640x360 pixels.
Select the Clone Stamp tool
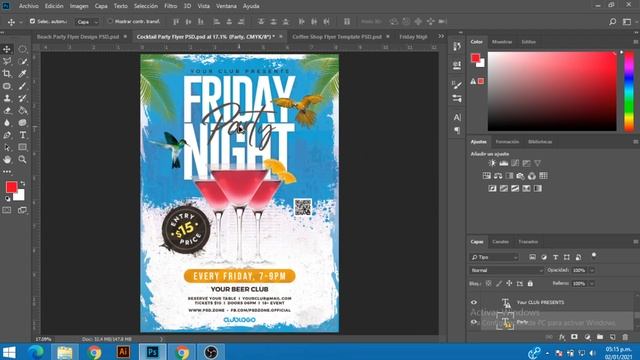coord(7,98)
